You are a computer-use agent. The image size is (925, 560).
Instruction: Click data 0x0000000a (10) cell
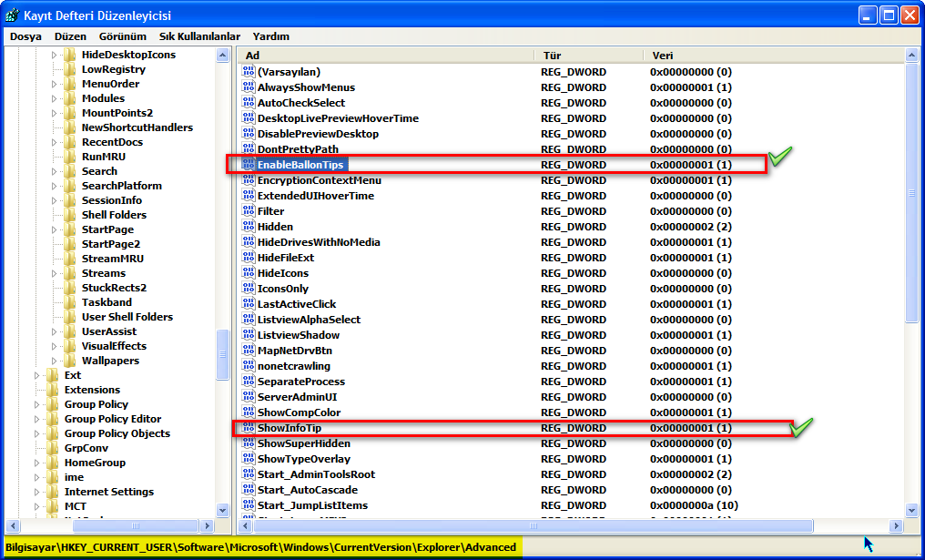click(694, 505)
